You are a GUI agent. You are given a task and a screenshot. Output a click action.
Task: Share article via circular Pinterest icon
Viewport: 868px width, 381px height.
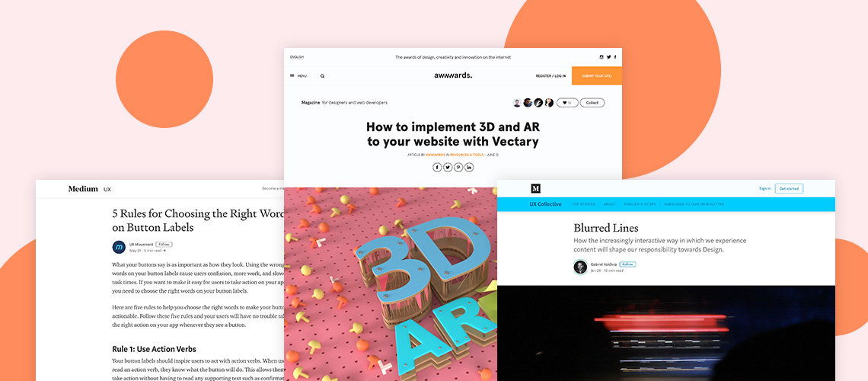458,167
